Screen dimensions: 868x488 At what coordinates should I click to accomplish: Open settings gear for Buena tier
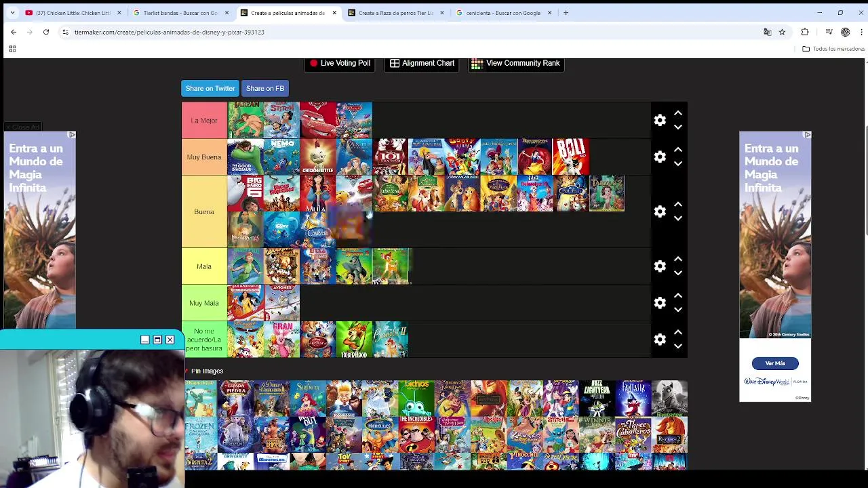(660, 211)
